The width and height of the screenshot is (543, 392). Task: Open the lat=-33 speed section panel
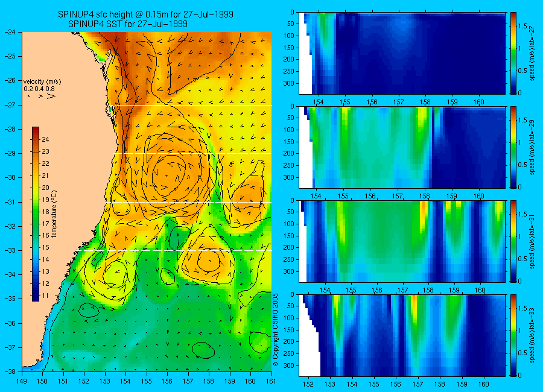coord(402,335)
